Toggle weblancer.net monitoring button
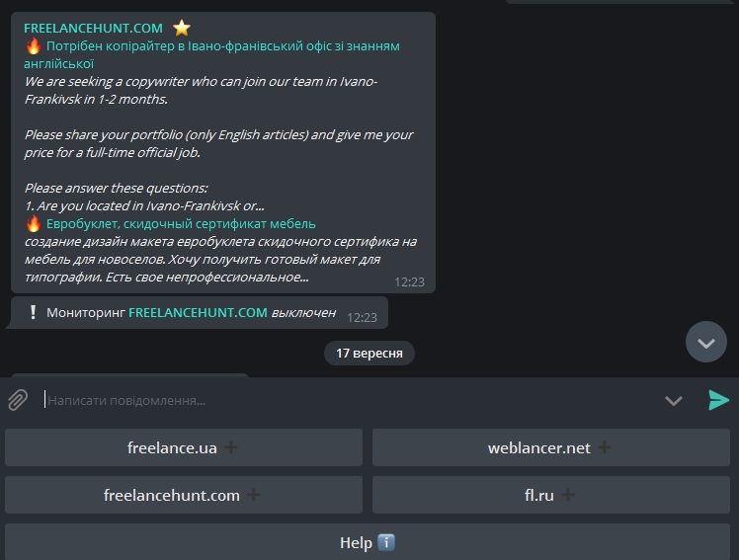739x560 pixels. (550, 447)
